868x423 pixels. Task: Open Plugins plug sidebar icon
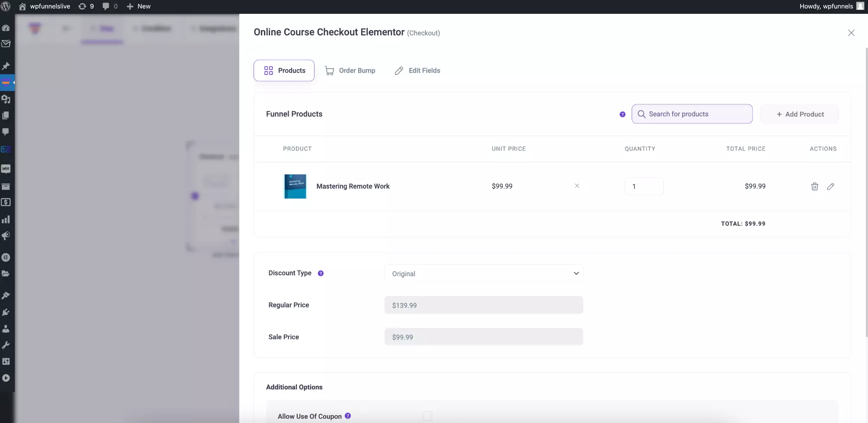pyautogui.click(x=6, y=312)
